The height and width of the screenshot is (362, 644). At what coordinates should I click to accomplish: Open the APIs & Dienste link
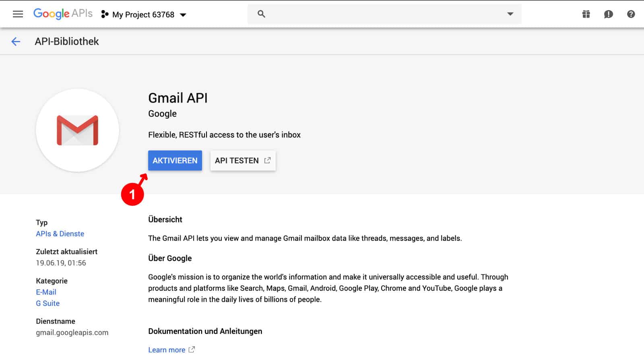coord(60,234)
